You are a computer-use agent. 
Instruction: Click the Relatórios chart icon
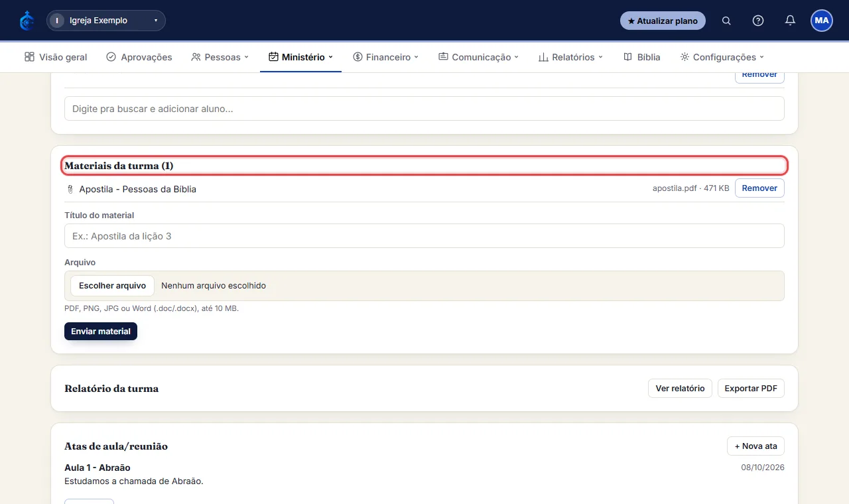tap(543, 57)
